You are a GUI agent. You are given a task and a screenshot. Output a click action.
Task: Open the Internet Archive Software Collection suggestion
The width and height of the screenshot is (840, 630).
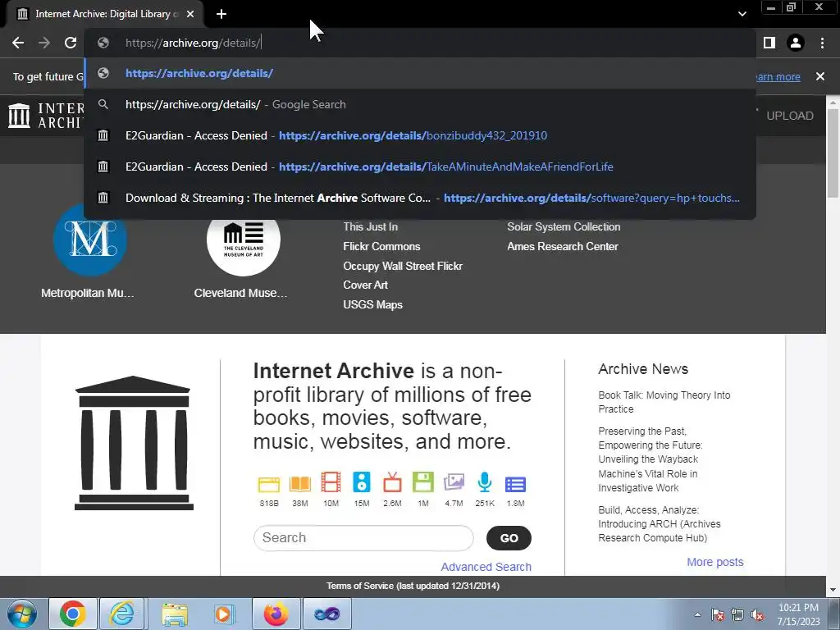click(420, 198)
